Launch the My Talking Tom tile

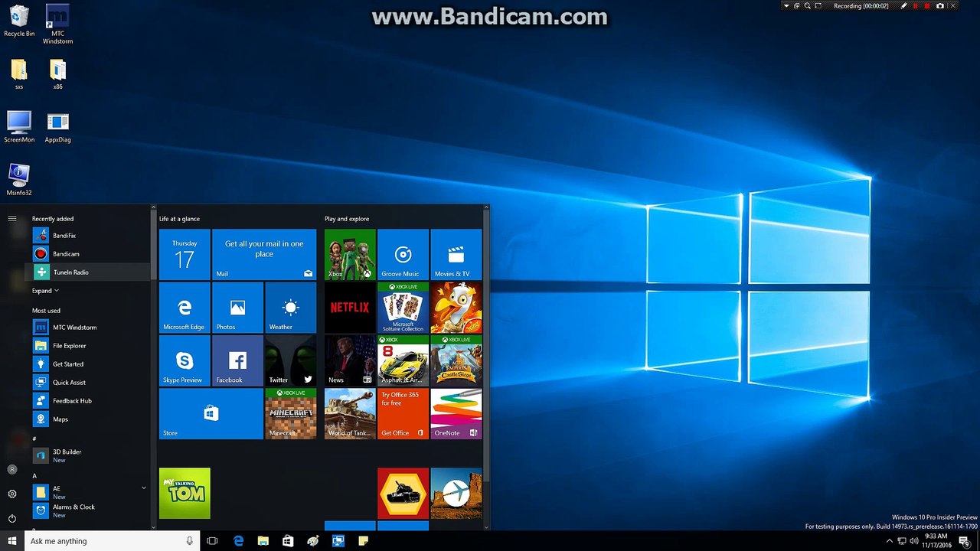(x=185, y=494)
